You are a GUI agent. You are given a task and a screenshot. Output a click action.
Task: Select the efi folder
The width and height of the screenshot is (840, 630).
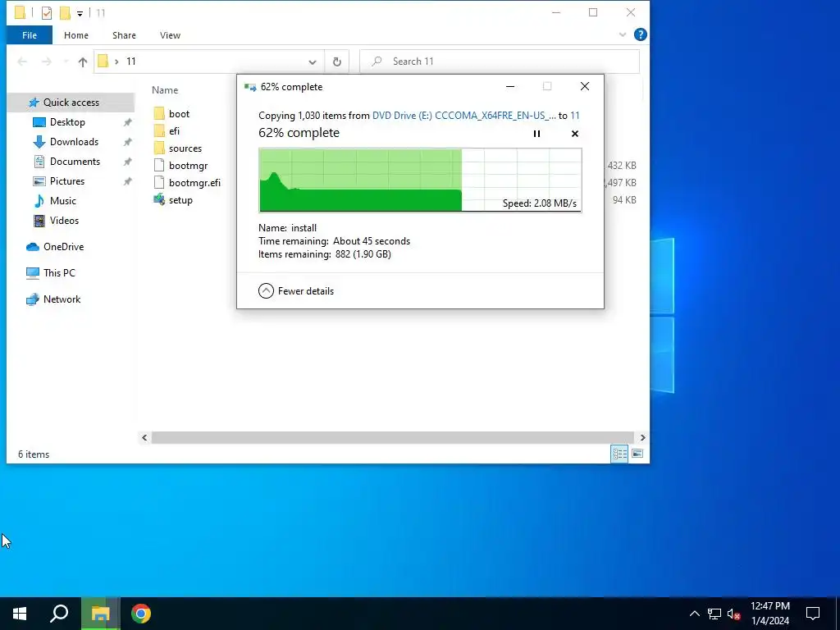[x=174, y=130]
